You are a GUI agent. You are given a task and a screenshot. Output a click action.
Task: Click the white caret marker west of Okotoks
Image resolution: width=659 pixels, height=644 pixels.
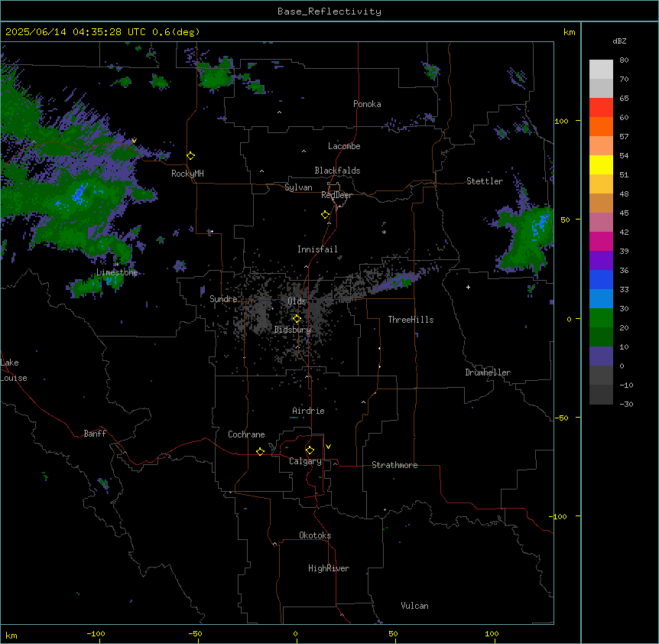tap(275, 544)
